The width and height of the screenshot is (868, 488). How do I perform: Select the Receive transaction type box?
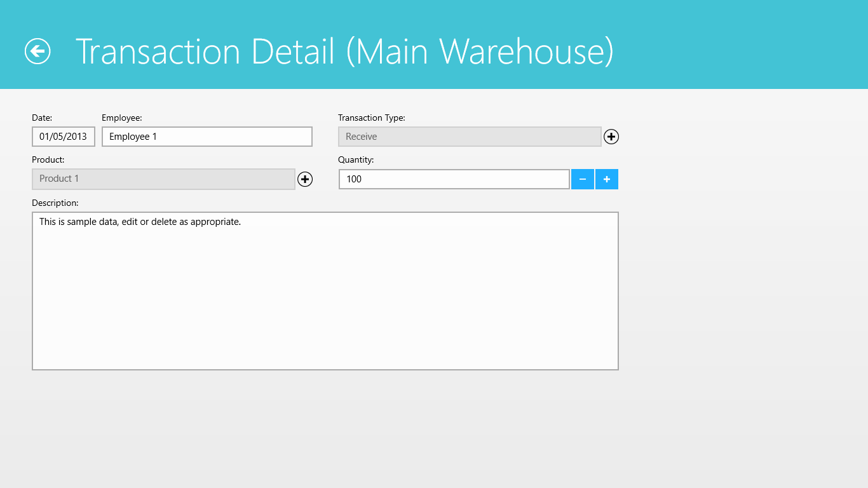pyautogui.click(x=469, y=137)
